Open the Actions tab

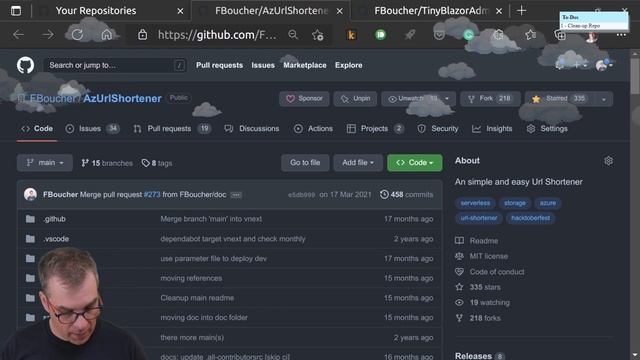pos(313,129)
